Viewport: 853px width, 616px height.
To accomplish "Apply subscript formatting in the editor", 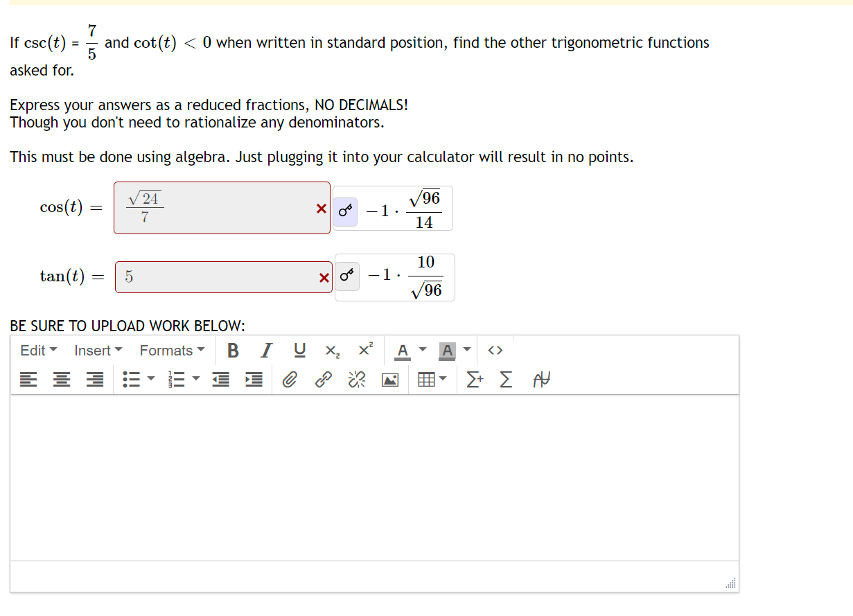I will (332, 350).
